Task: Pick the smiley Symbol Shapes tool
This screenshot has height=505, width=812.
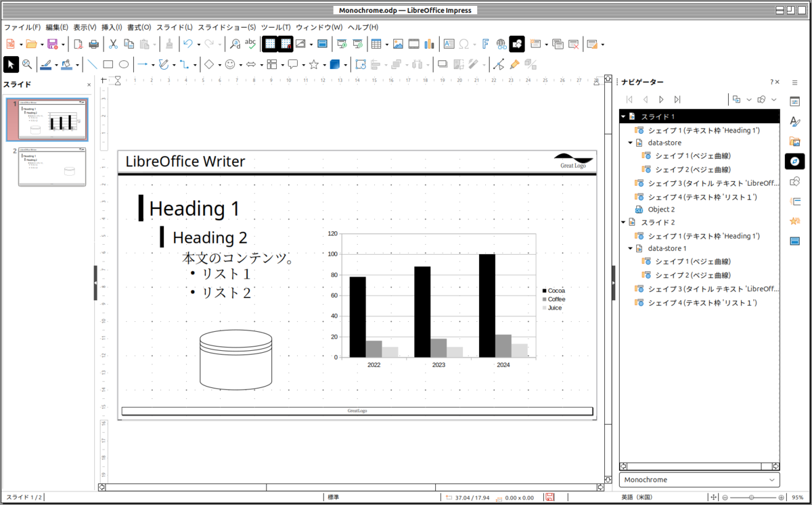Action: [x=230, y=64]
